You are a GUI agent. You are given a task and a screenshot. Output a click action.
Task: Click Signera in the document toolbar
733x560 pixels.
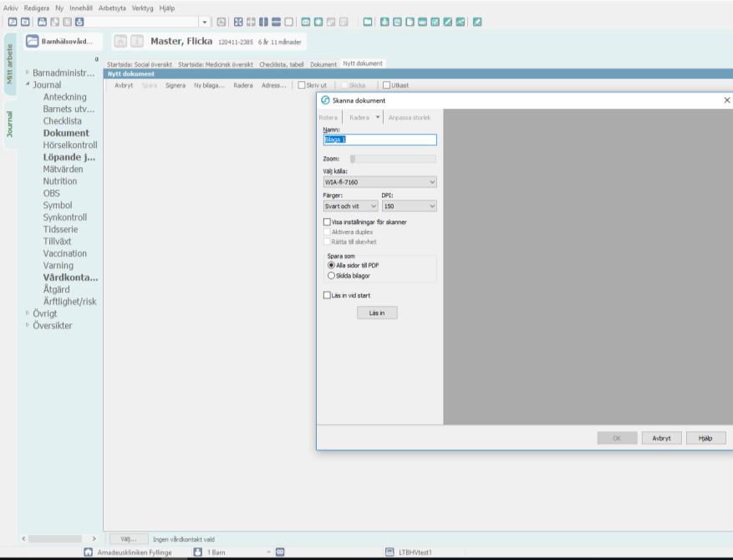click(x=176, y=85)
